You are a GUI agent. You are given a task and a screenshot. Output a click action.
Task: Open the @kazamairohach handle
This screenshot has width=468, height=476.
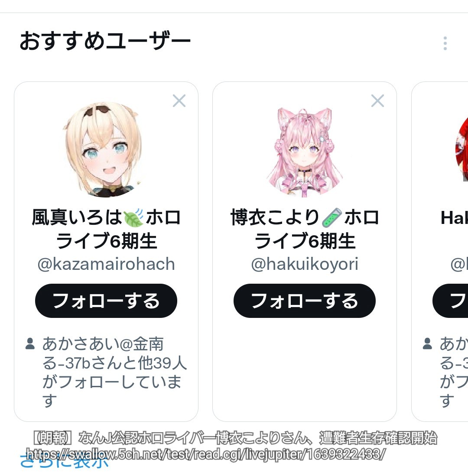click(106, 264)
